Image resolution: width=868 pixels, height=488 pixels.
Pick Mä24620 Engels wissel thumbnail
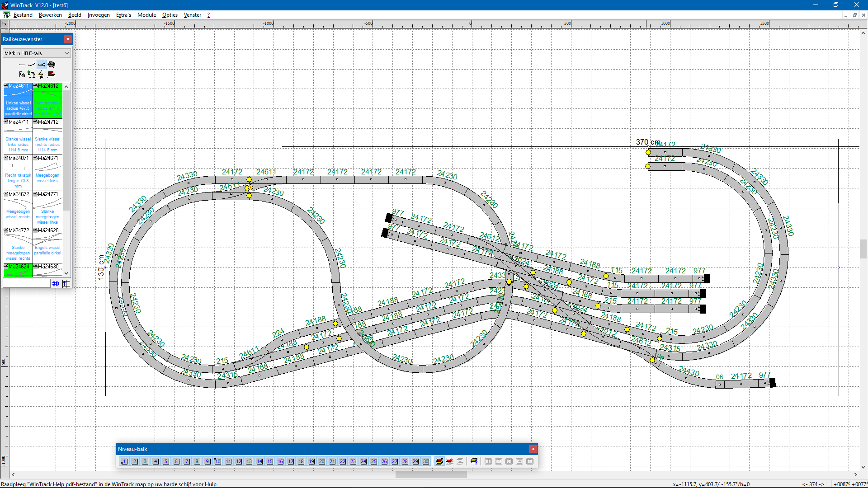click(47, 245)
